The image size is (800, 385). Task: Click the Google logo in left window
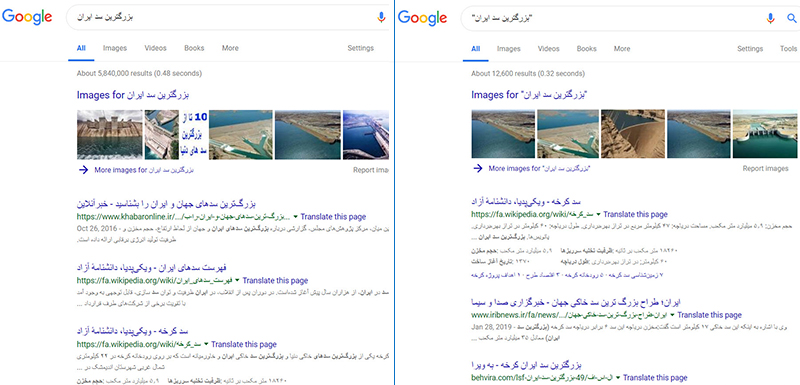click(27, 17)
